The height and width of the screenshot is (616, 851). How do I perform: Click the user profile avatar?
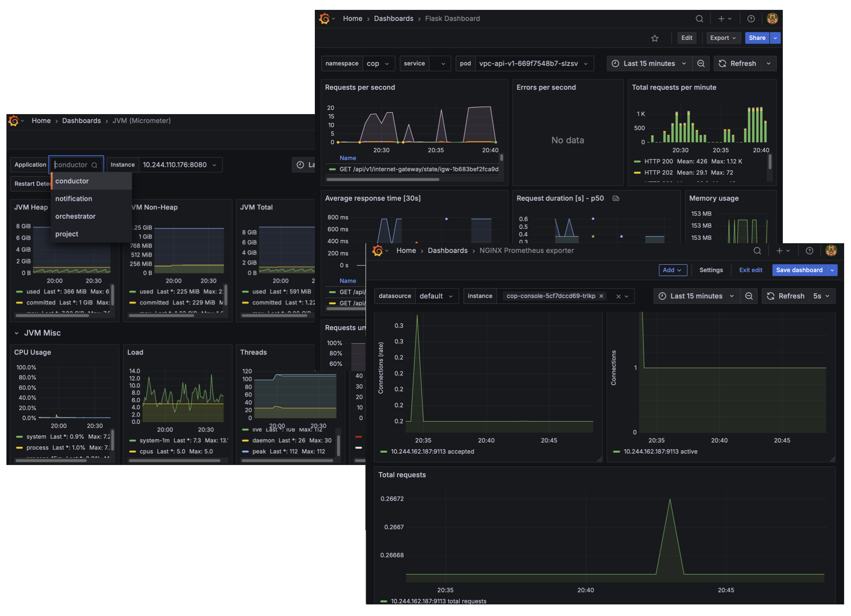772,18
